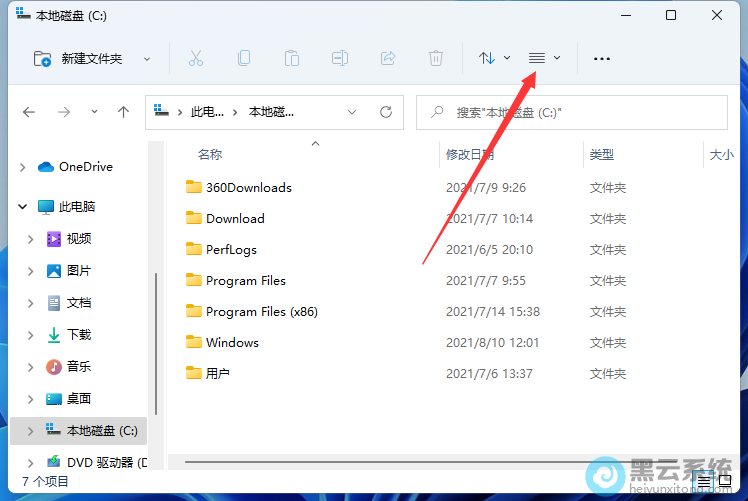Viewport: 748px width, 501px height.
Task: Click the Share icon in toolbar
Action: click(x=388, y=58)
